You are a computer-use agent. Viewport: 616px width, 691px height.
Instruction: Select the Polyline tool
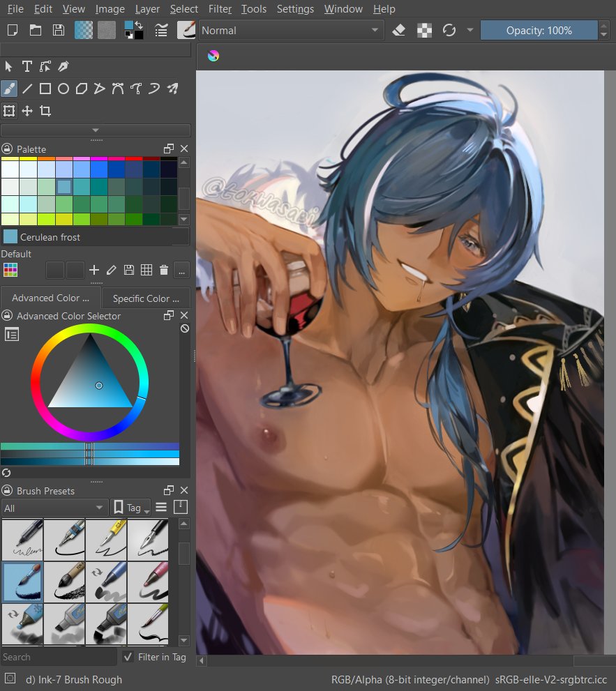[100, 89]
